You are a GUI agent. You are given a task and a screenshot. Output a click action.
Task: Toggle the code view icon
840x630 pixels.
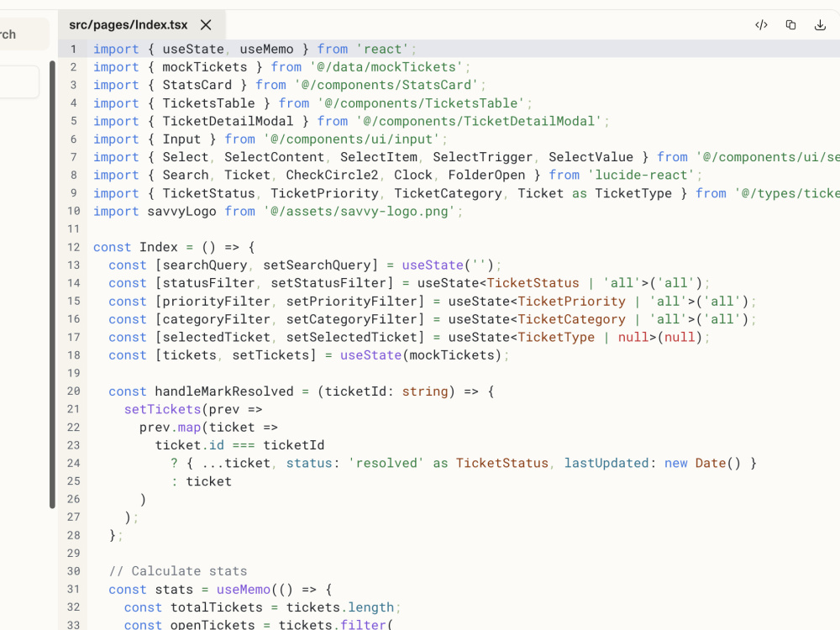[x=761, y=25]
